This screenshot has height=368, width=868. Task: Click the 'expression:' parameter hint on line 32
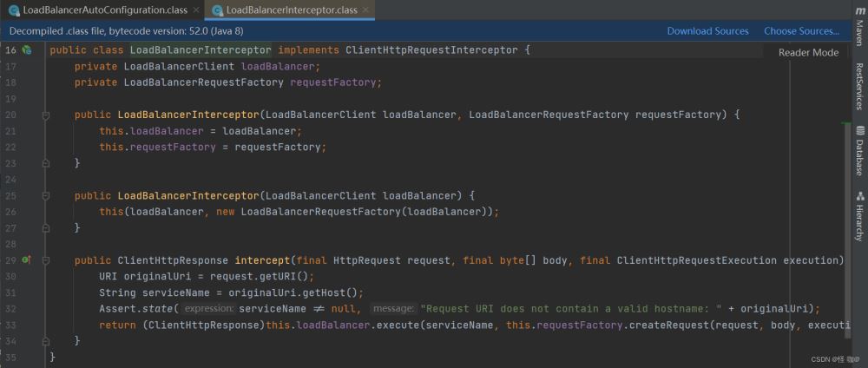pos(209,308)
